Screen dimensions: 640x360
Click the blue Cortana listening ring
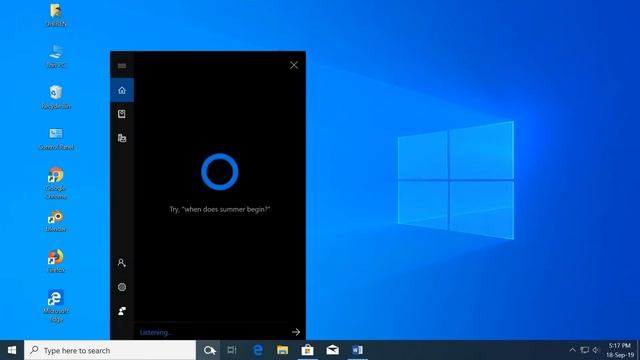220,172
